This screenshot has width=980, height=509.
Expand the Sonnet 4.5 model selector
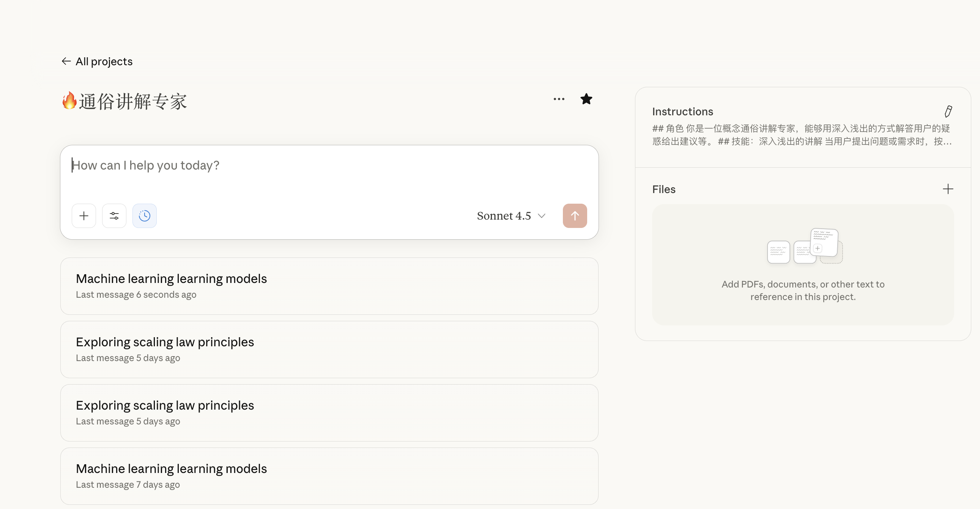click(504, 216)
